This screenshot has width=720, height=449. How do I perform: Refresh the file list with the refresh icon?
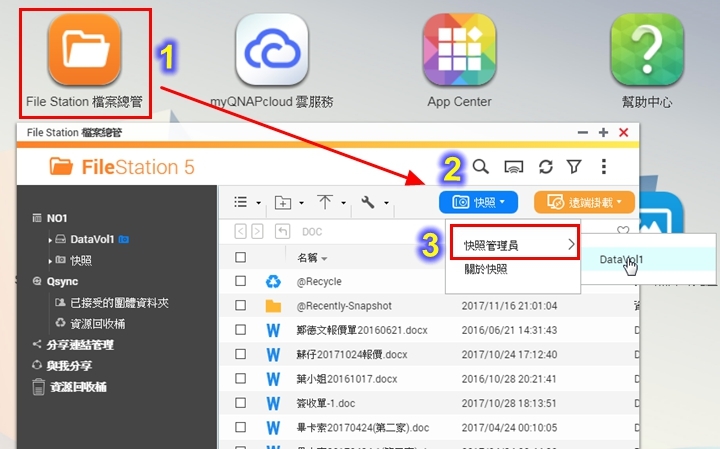coord(546,167)
